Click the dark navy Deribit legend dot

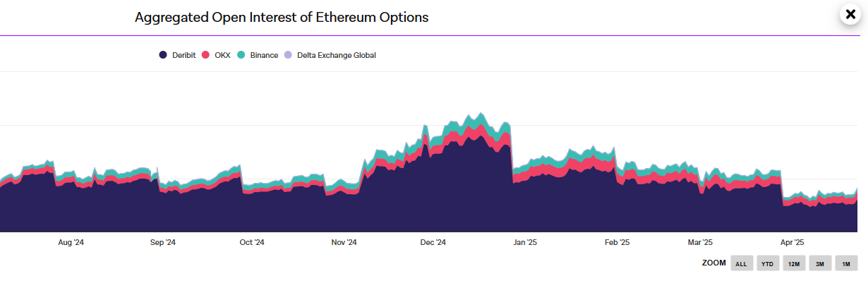163,55
